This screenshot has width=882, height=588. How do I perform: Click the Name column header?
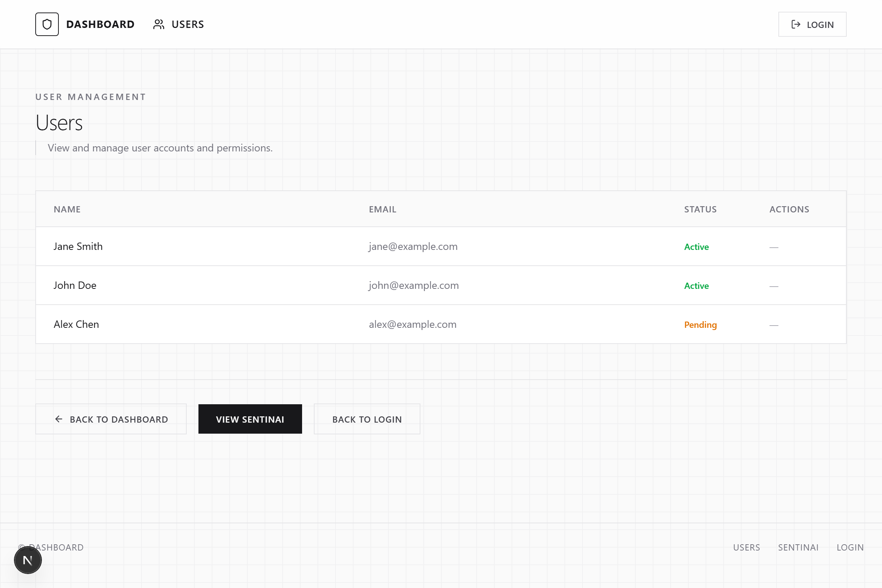tap(67, 209)
